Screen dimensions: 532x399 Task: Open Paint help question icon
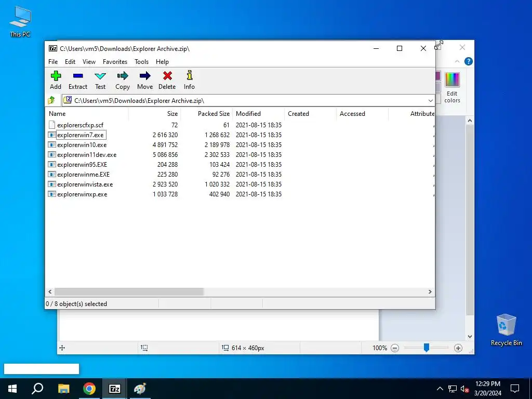tap(468, 61)
